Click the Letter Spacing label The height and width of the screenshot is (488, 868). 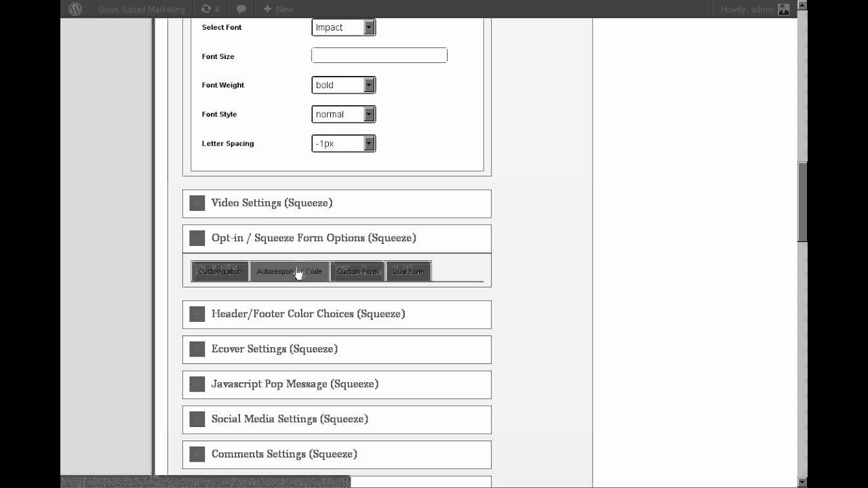[228, 144]
